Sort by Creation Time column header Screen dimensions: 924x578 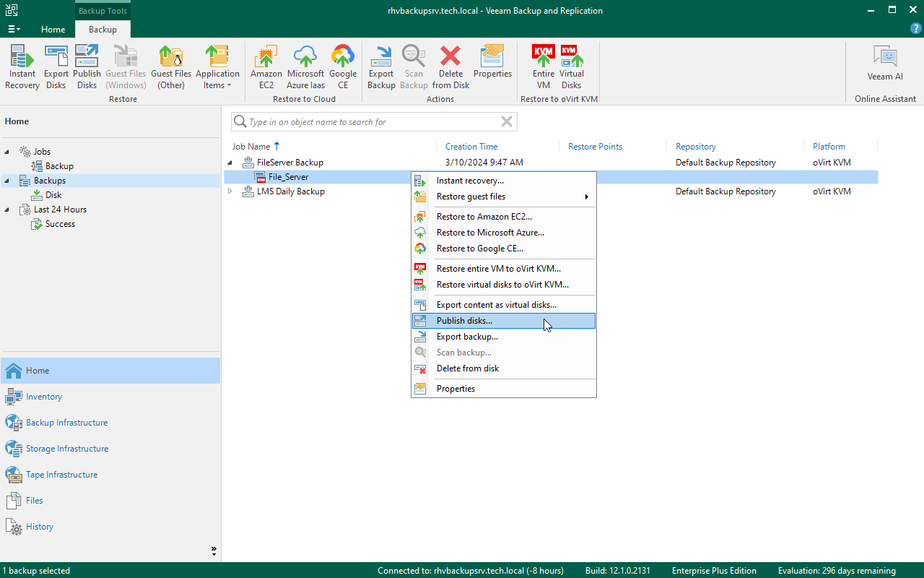[x=471, y=147]
